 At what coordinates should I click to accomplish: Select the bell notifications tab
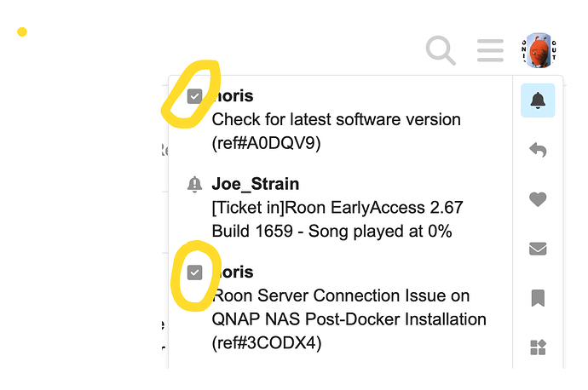(x=538, y=100)
